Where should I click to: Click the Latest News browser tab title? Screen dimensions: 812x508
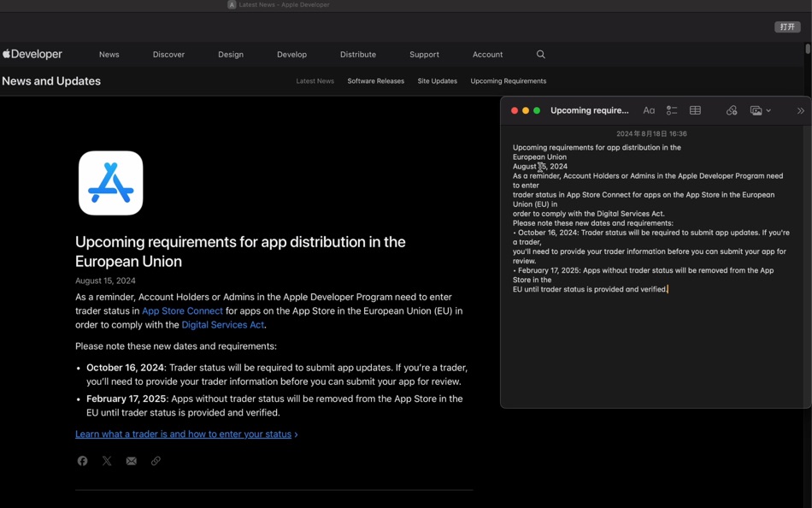285,4
